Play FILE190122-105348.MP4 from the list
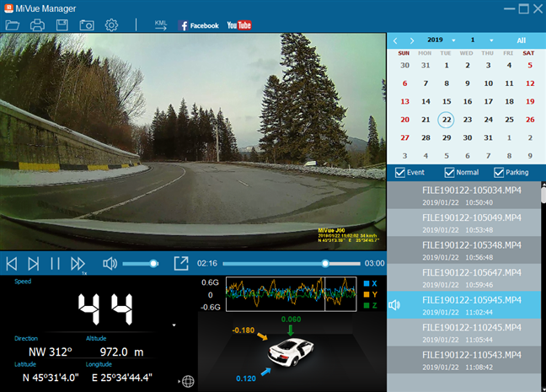This screenshot has width=546, height=392. [x=463, y=250]
